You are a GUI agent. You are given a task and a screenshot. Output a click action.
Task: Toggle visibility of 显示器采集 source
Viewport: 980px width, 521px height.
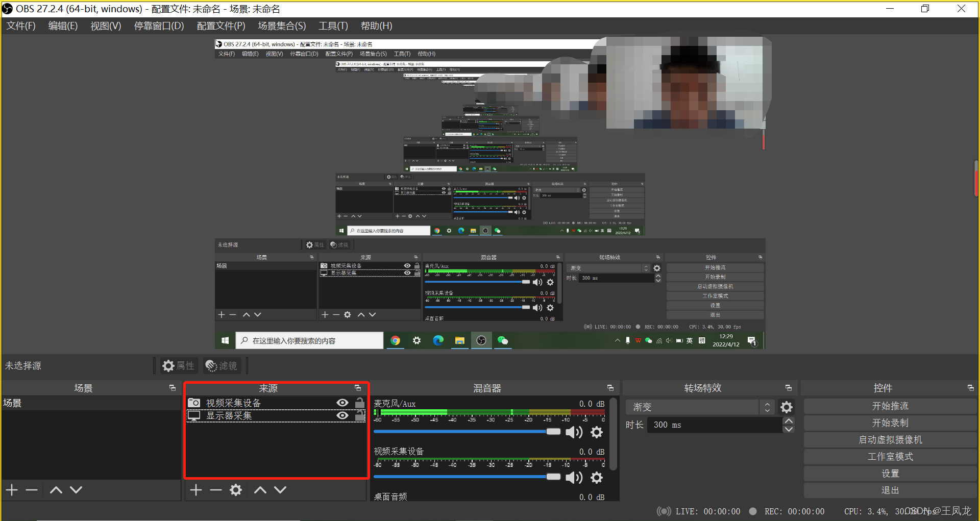point(342,416)
